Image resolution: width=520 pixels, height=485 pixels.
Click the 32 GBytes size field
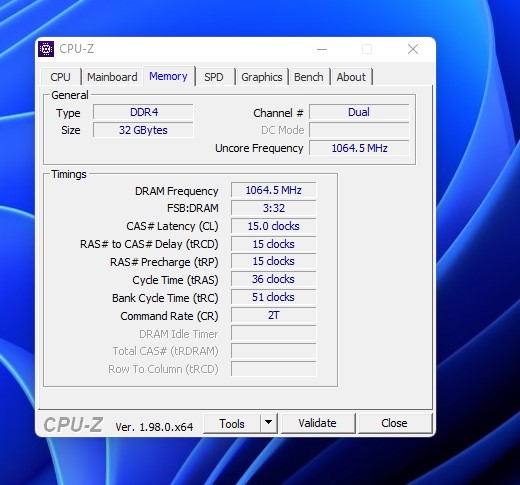click(143, 130)
